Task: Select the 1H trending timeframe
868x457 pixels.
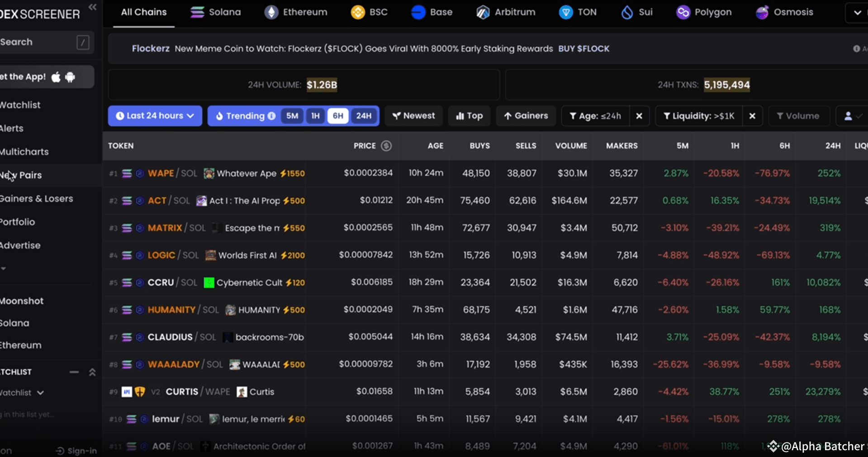Action: click(x=315, y=116)
